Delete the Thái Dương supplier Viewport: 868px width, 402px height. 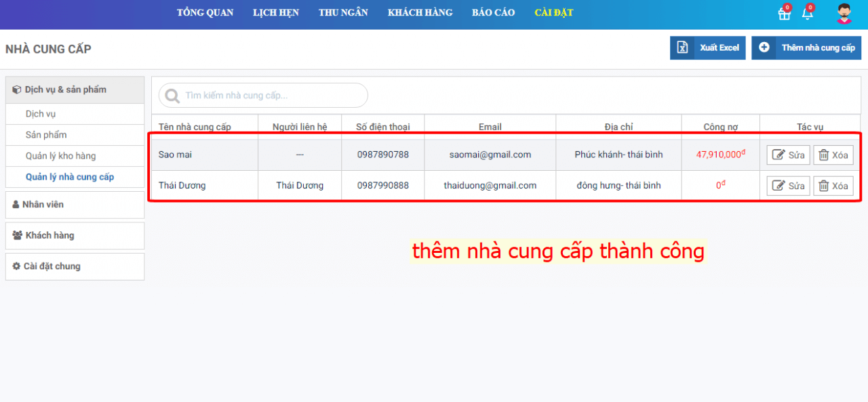click(833, 186)
